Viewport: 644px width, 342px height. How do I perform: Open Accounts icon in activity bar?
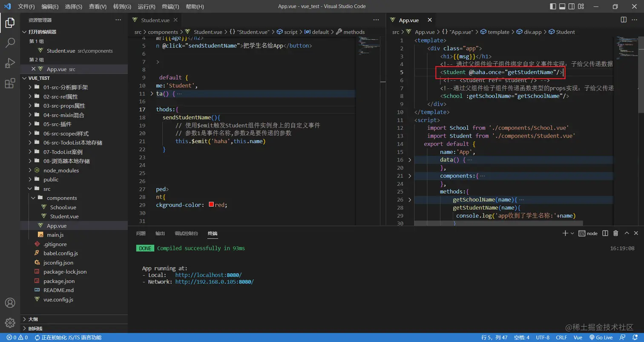tap(10, 303)
